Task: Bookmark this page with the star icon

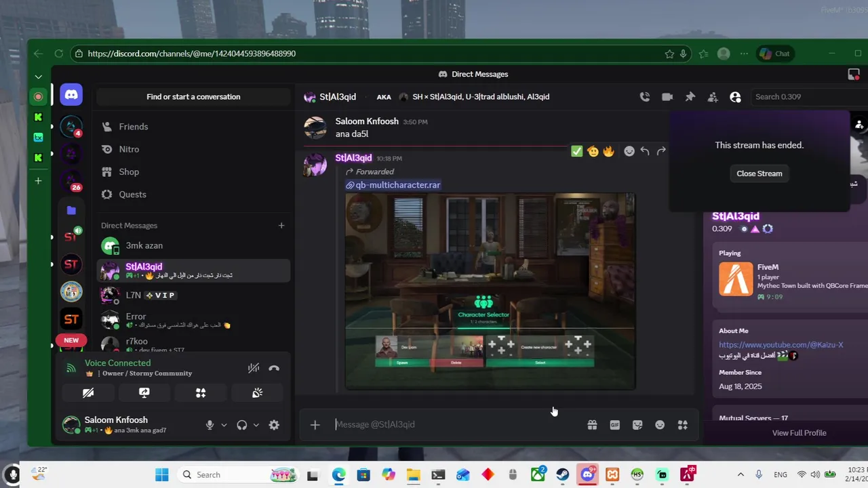Action: (x=669, y=54)
